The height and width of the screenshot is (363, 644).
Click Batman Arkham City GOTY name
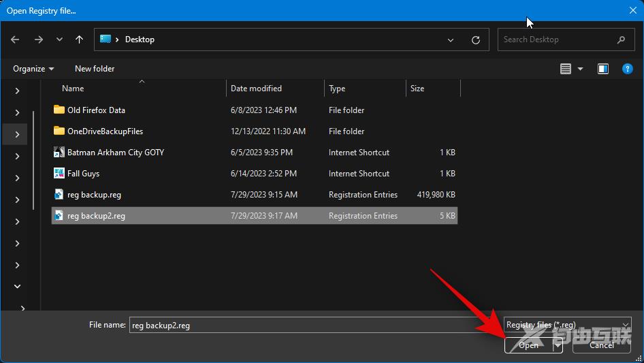(x=116, y=153)
